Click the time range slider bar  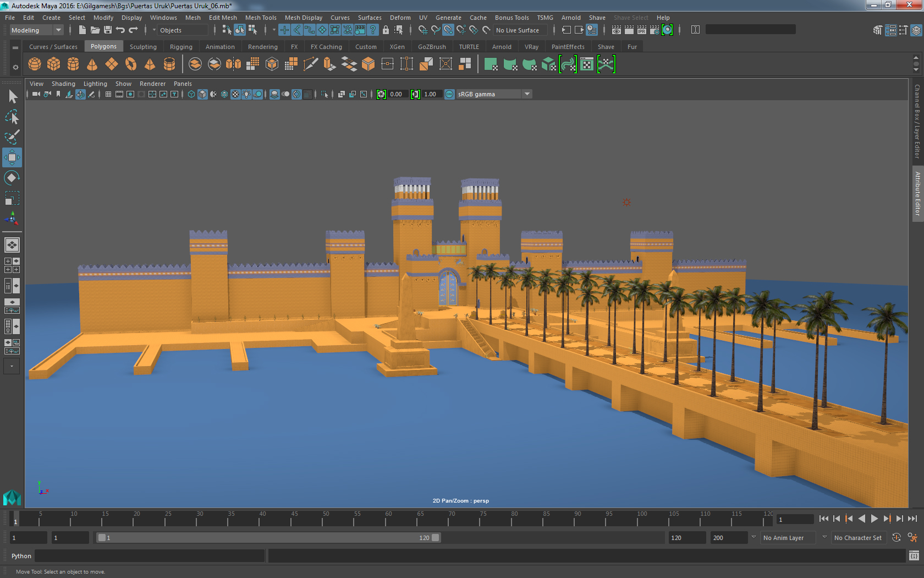(x=268, y=538)
